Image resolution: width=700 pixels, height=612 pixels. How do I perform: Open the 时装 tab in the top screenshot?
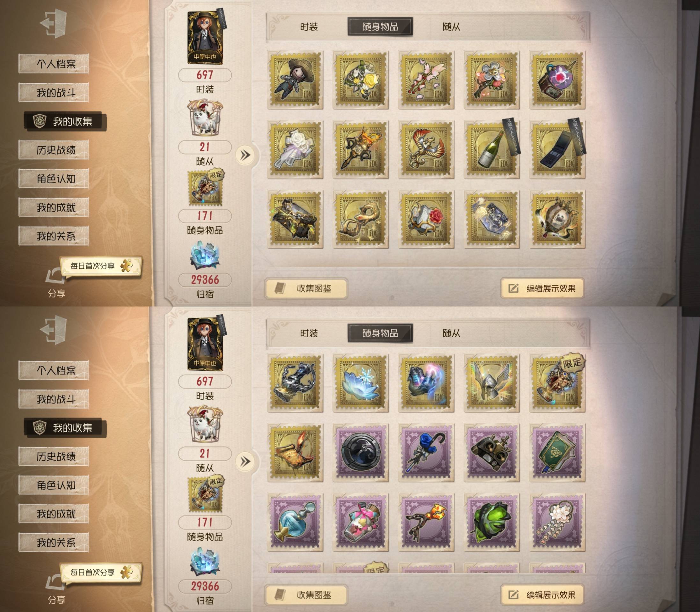coord(309,27)
